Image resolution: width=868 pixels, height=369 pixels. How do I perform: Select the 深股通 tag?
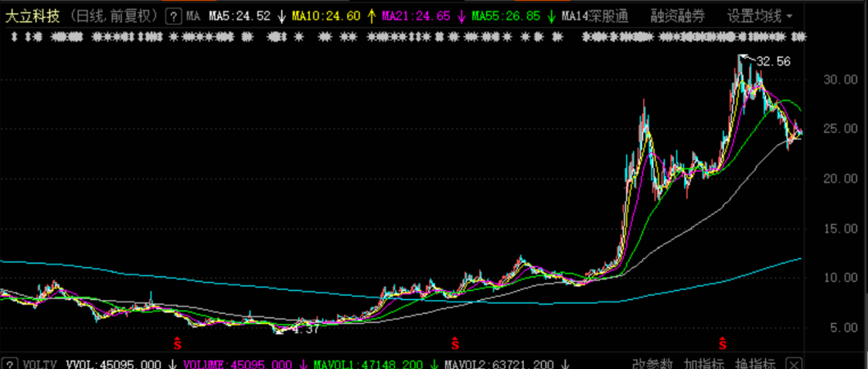[608, 17]
